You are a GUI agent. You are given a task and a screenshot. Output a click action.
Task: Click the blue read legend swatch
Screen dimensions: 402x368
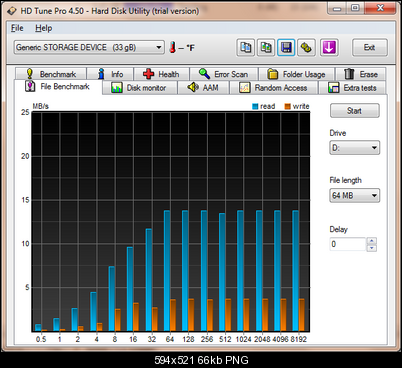point(255,106)
